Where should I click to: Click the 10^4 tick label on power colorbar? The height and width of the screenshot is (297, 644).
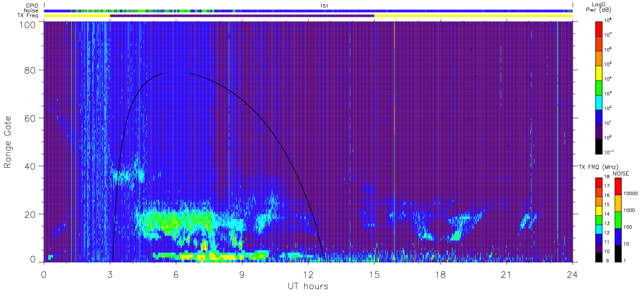tap(609, 78)
